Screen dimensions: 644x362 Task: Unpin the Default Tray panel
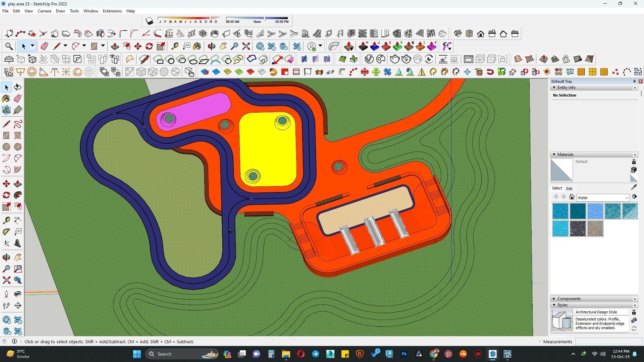click(634, 81)
